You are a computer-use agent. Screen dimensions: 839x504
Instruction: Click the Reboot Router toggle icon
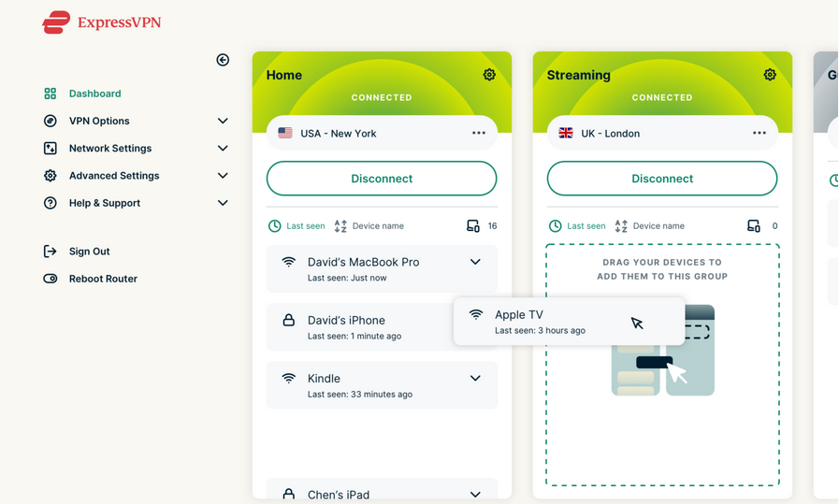coord(51,279)
